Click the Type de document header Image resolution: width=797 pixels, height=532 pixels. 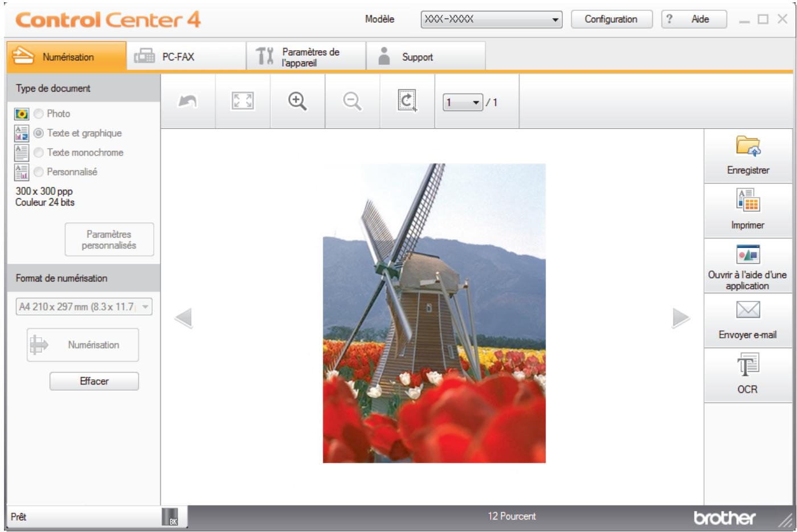(83, 88)
